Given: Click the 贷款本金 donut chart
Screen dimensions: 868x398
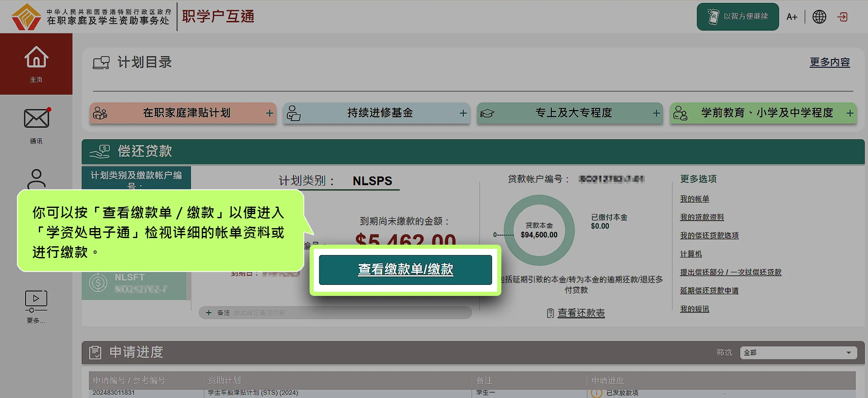Looking at the screenshot, I should pos(539,230).
